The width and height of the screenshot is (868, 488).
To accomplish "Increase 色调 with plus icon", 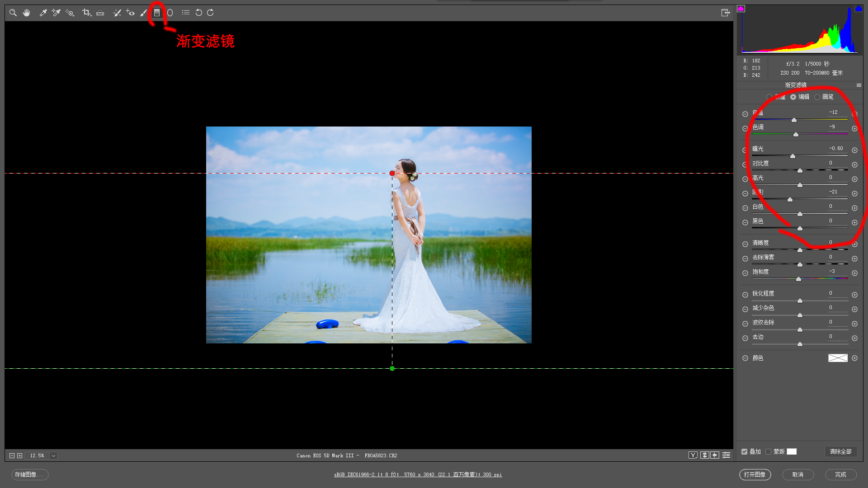I will tap(854, 129).
